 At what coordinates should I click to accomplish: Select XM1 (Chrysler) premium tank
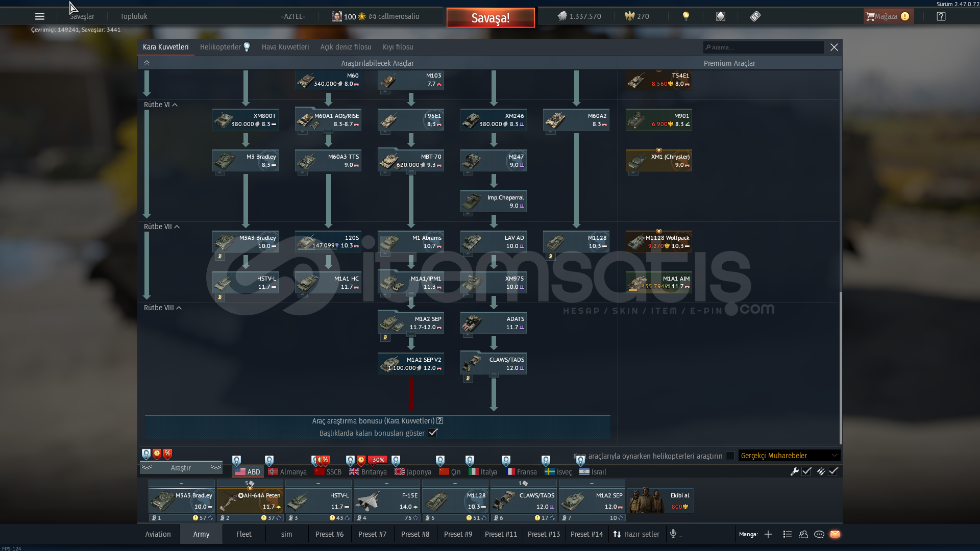point(659,161)
